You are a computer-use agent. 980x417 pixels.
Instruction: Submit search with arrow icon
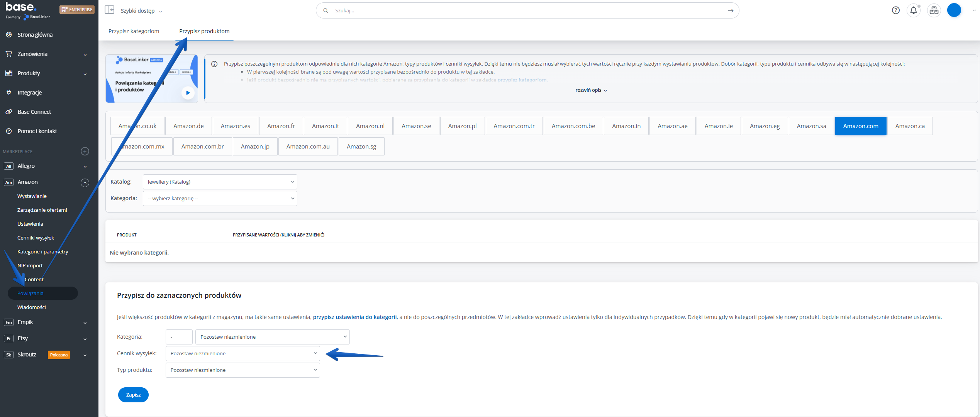click(731, 10)
